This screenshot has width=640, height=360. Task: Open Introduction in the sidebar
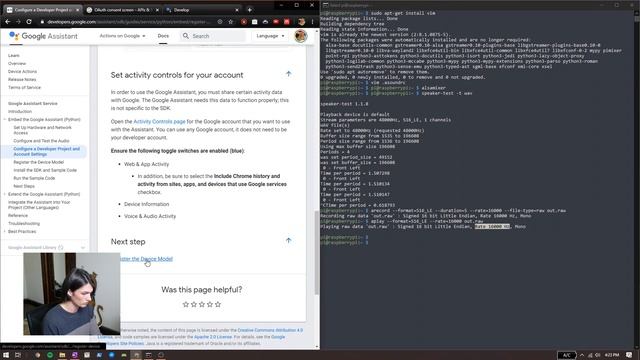pyautogui.click(x=20, y=111)
